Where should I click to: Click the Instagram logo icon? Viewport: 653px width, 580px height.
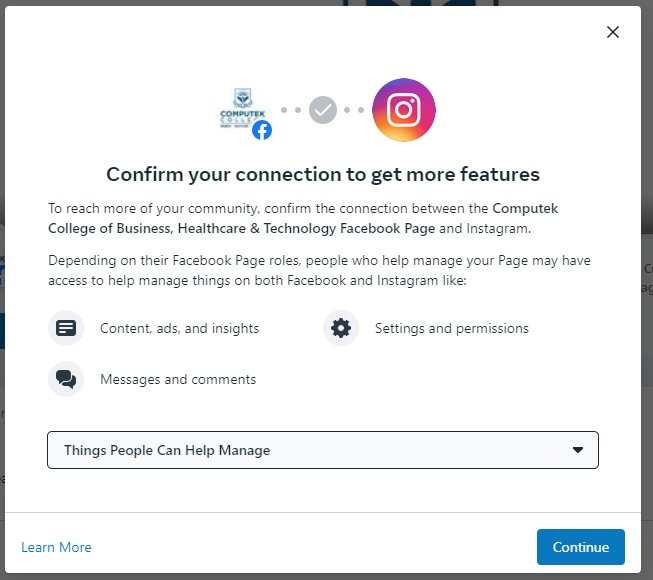404,109
